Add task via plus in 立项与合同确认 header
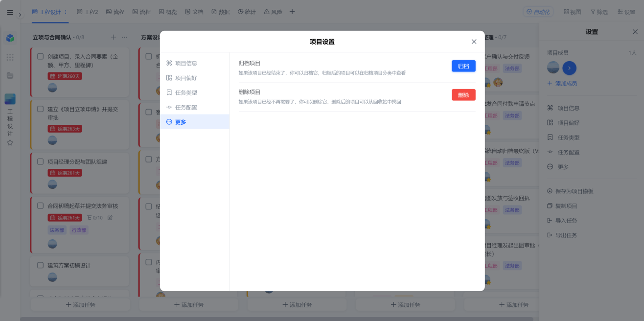The height and width of the screenshot is (321, 644). pos(114,37)
